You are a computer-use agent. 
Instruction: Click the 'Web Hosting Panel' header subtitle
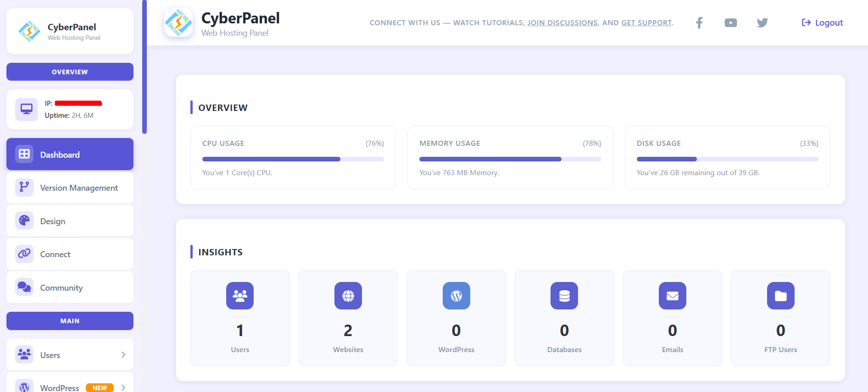(x=235, y=33)
